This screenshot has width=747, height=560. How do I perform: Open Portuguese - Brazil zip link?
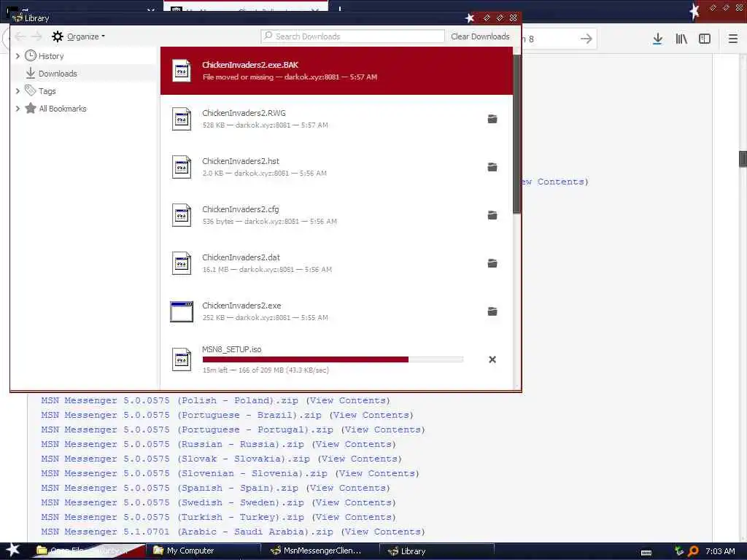[x=181, y=415]
